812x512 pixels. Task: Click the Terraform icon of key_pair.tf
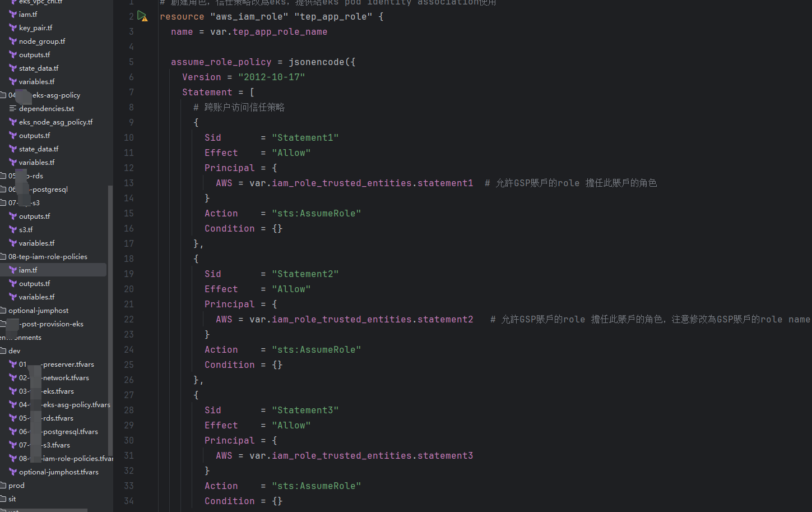(12, 27)
